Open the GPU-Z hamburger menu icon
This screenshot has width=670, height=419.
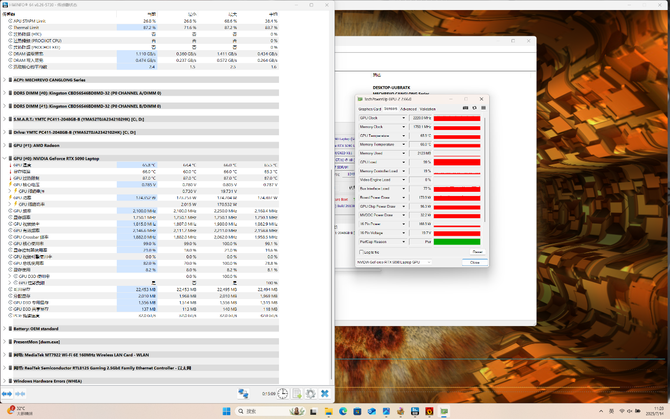point(483,108)
